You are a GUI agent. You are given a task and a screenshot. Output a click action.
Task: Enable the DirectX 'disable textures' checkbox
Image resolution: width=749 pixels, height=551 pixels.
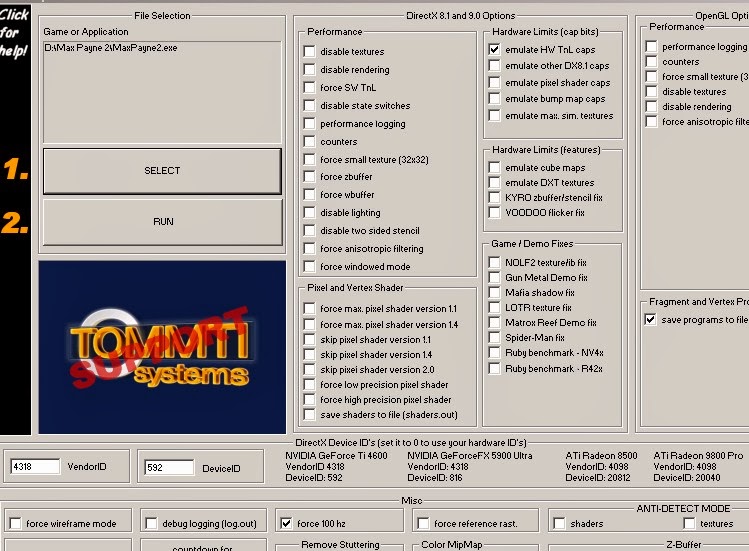click(x=310, y=51)
